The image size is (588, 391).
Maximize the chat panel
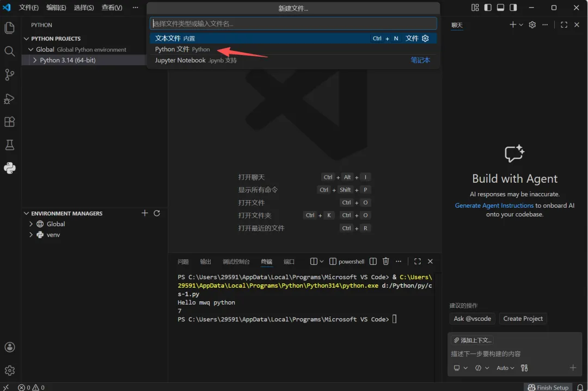tap(564, 24)
